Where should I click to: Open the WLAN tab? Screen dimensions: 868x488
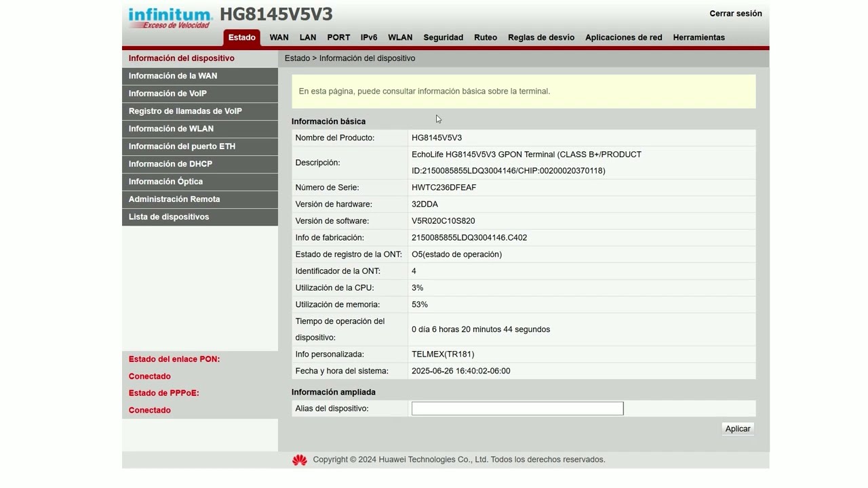[x=400, y=37]
